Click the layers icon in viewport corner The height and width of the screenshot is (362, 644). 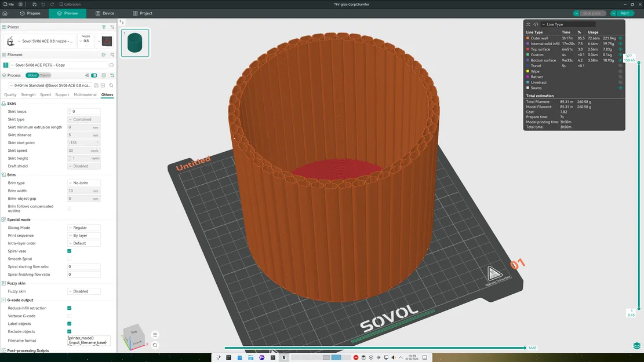tap(636, 346)
